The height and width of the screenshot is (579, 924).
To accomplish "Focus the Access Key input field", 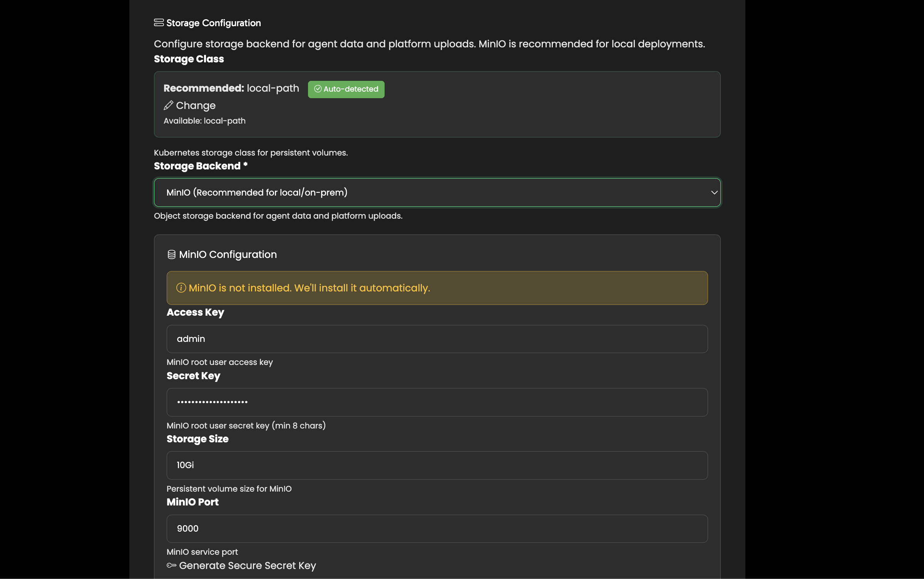I will (x=437, y=339).
